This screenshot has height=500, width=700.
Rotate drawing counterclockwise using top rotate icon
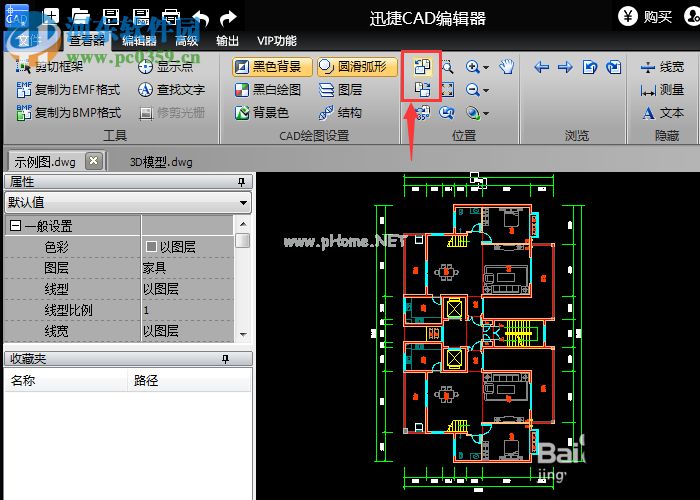pos(422,67)
